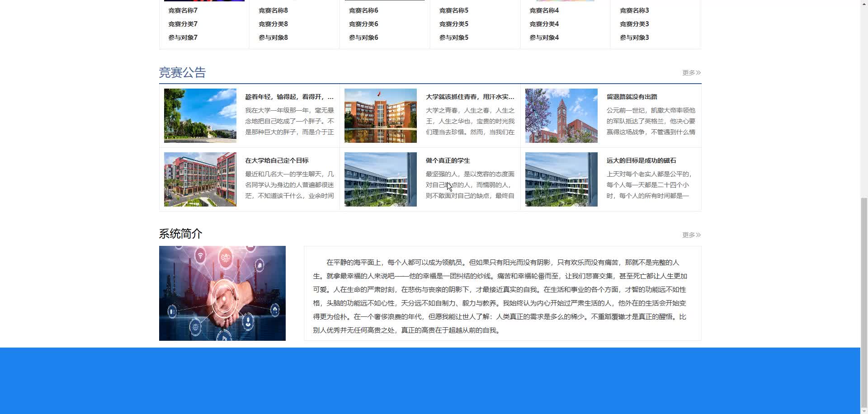Click 竞赛分类5 text
This screenshot has height=414, width=868.
tap(454, 24)
